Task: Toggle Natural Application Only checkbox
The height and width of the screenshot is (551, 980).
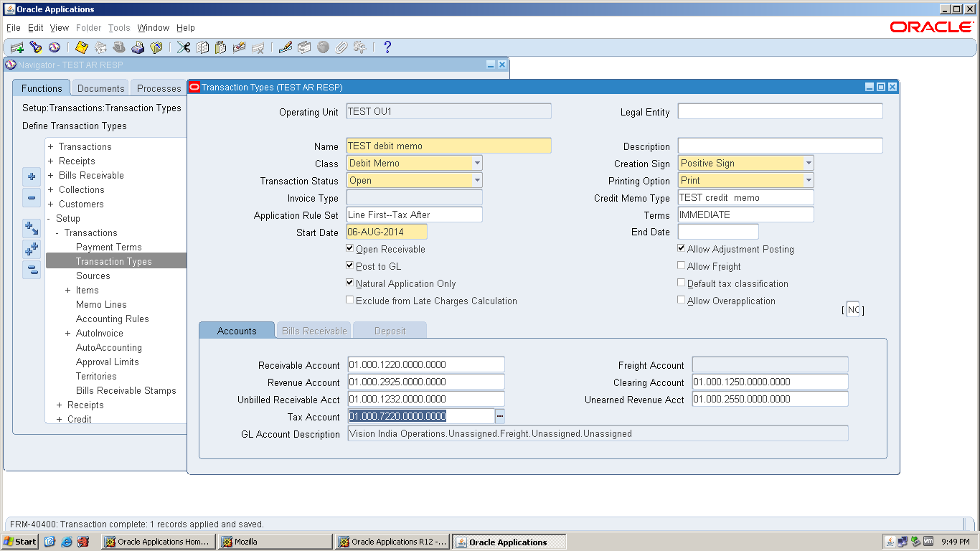Action: 349,283
